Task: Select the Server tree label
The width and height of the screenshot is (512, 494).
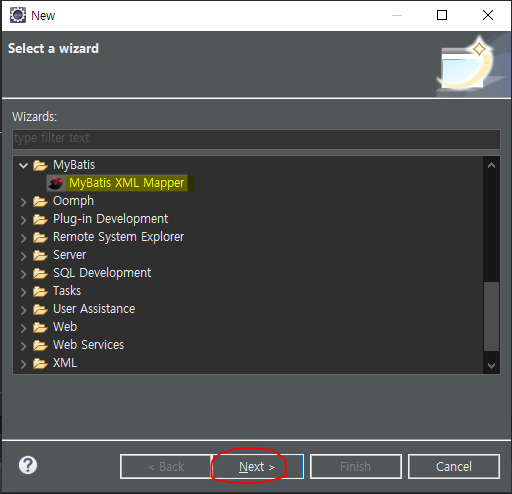Action: click(69, 255)
